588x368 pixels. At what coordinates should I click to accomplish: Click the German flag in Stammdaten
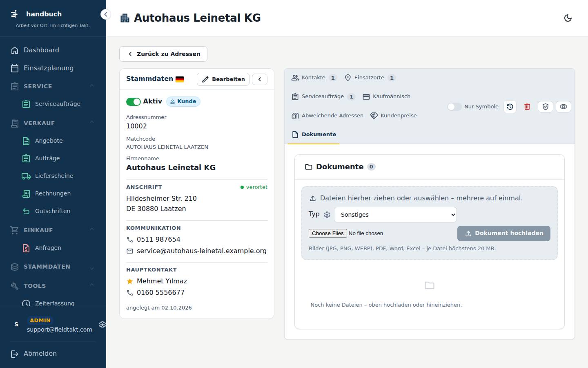tap(180, 79)
